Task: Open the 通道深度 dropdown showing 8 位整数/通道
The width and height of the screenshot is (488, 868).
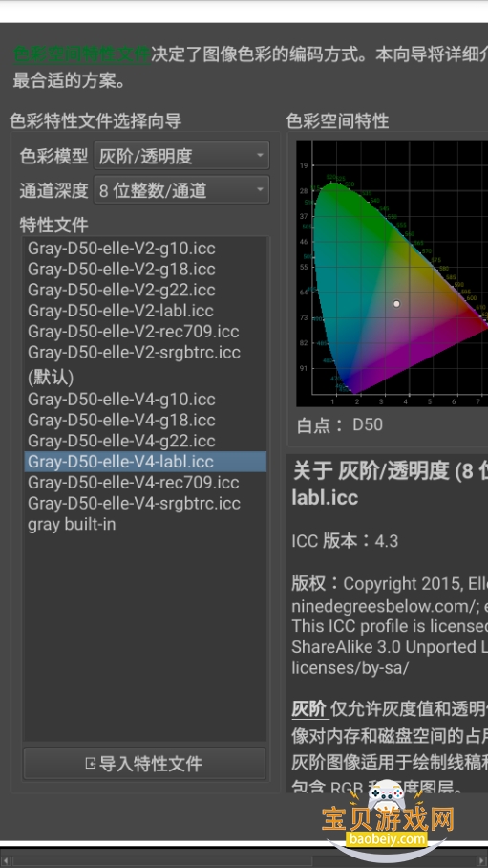Action: pyautogui.click(x=181, y=190)
